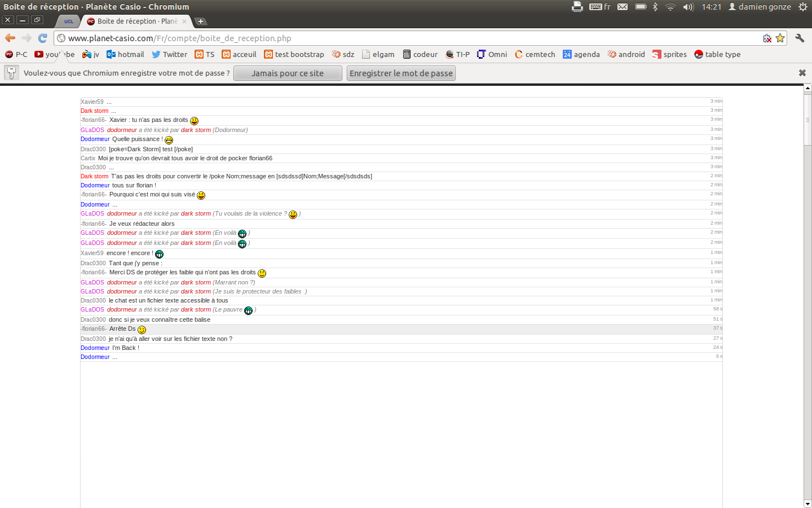
Task: Open the test bootstrap bookmark
Action: pyautogui.click(x=294, y=54)
